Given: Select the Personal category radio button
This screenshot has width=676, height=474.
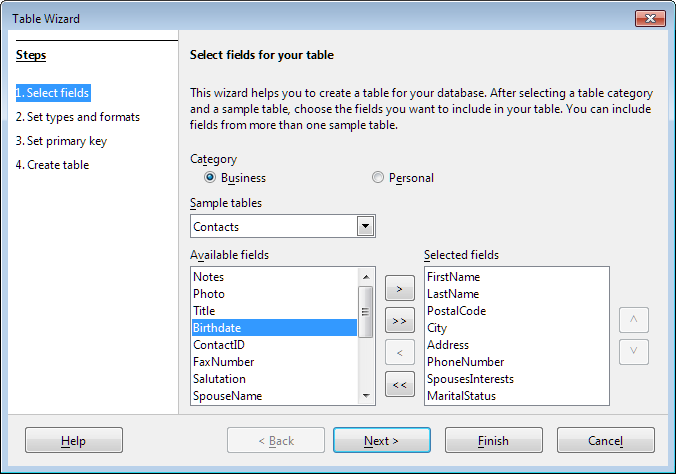Looking at the screenshot, I should coord(378,178).
